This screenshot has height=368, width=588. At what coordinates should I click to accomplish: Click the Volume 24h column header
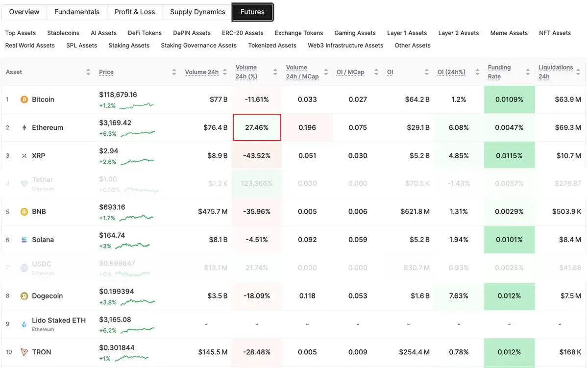coord(201,72)
